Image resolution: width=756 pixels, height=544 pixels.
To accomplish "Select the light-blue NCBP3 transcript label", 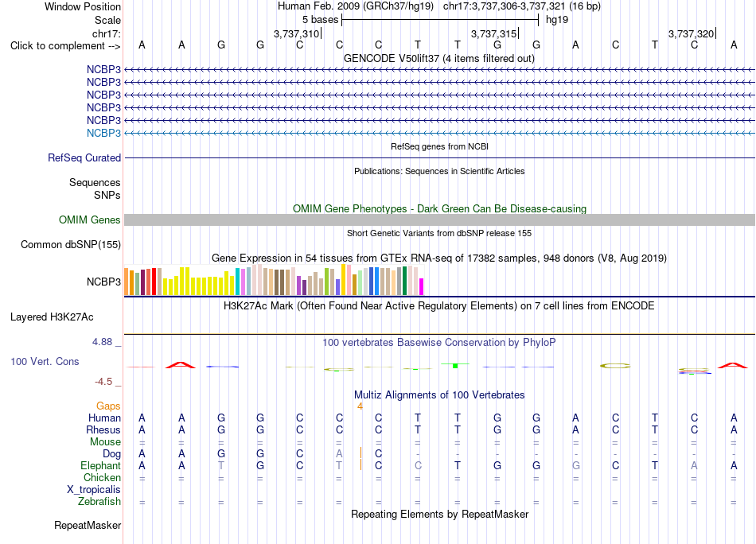I will (x=103, y=133).
